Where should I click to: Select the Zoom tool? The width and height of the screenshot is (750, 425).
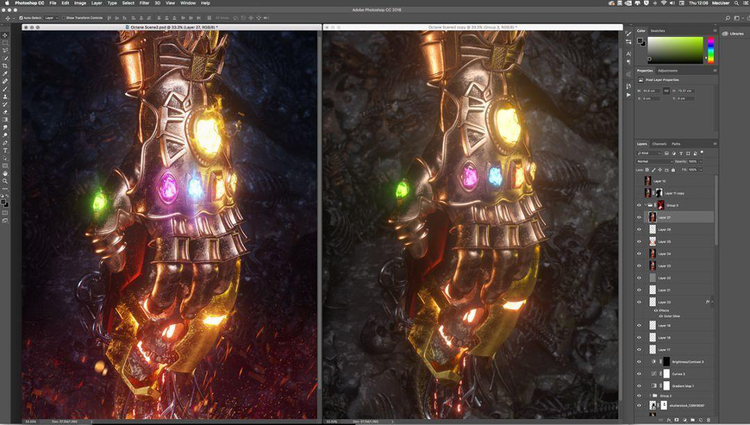(5, 181)
